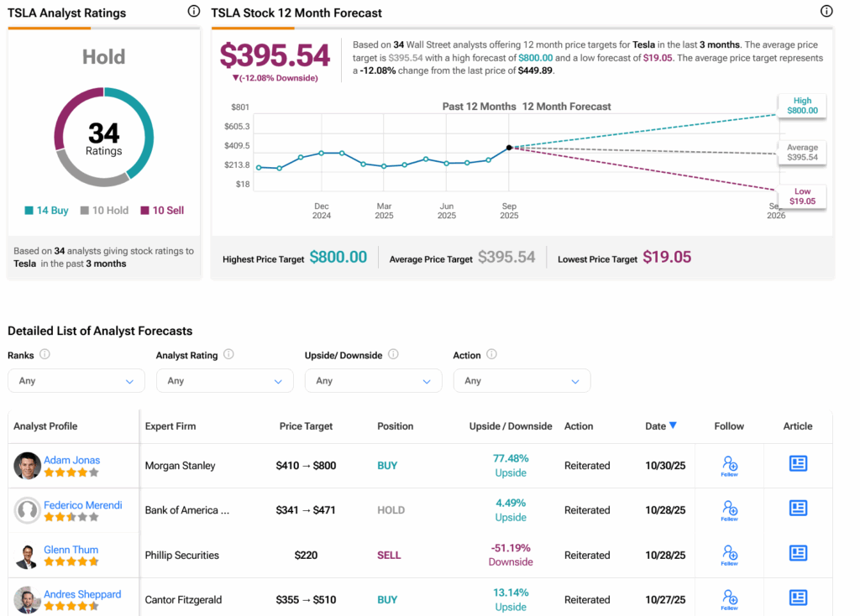Open article icon for Phillip Securities row
Screen dimensions: 860x616
(x=798, y=554)
